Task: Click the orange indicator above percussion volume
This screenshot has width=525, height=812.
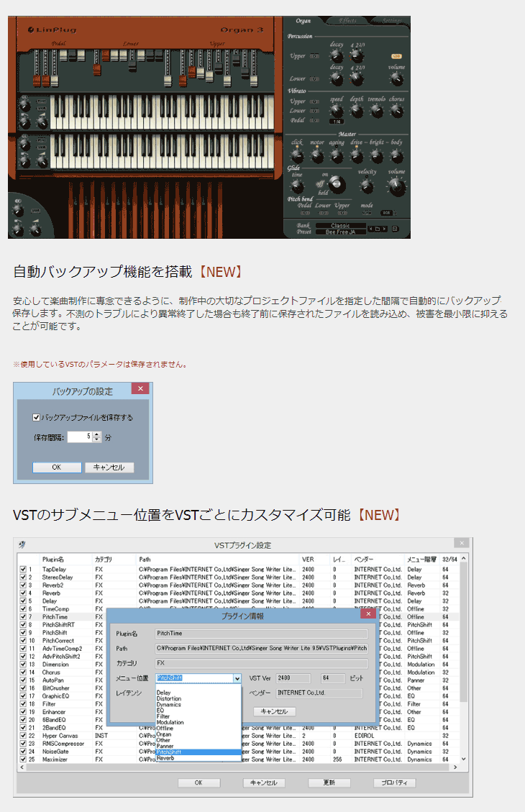Action: 396,56
